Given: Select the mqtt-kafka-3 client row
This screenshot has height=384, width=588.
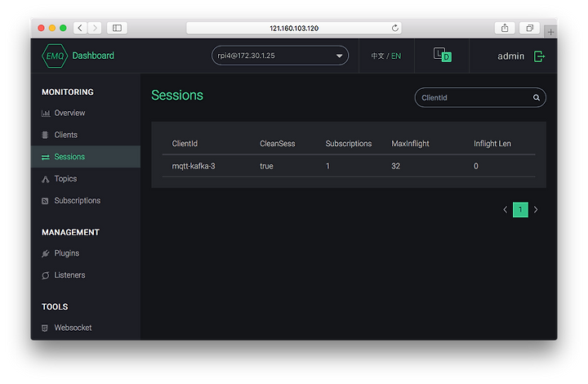Looking at the screenshot, I should coord(349,166).
